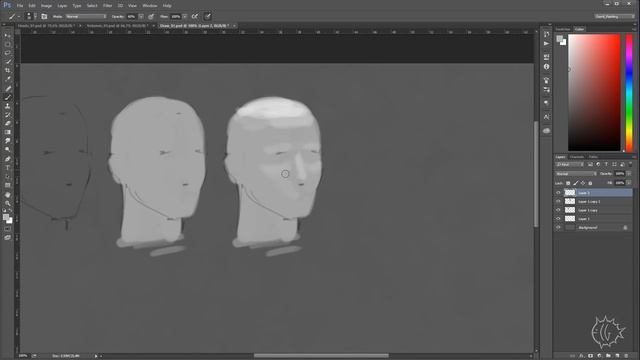Open the Flow slider arrow
This screenshot has width=640, height=360.
[x=184, y=16]
